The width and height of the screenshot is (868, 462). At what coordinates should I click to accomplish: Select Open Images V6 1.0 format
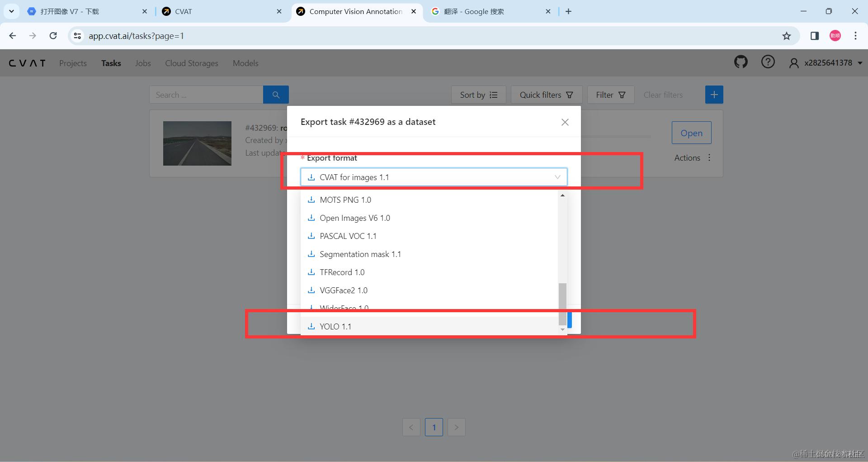(429, 218)
